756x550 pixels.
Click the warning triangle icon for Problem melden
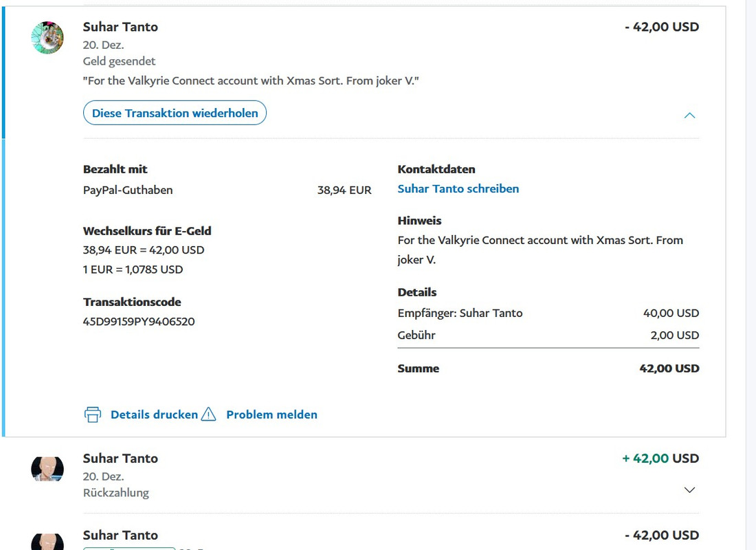pos(209,415)
